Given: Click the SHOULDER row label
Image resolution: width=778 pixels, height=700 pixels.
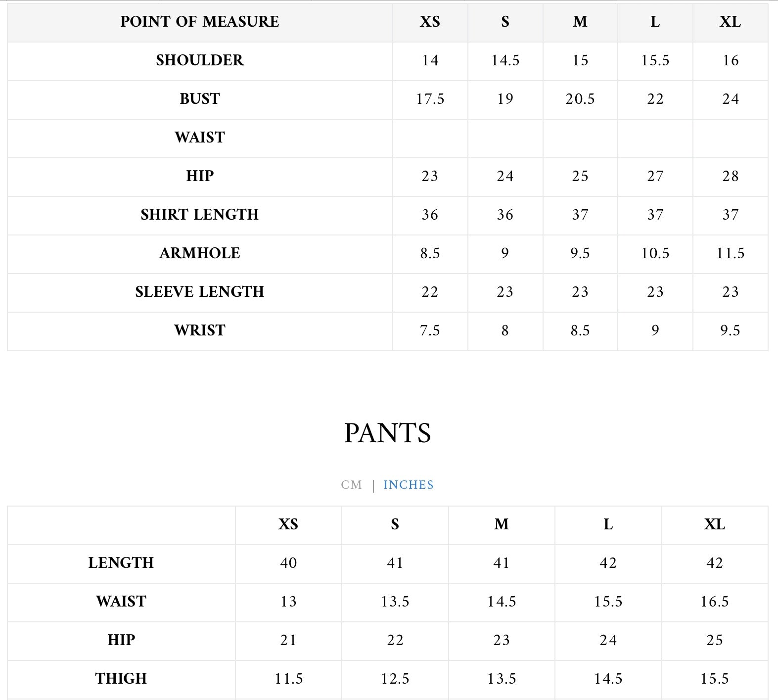Looking at the screenshot, I should pyautogui.click(x=200, y=60).
